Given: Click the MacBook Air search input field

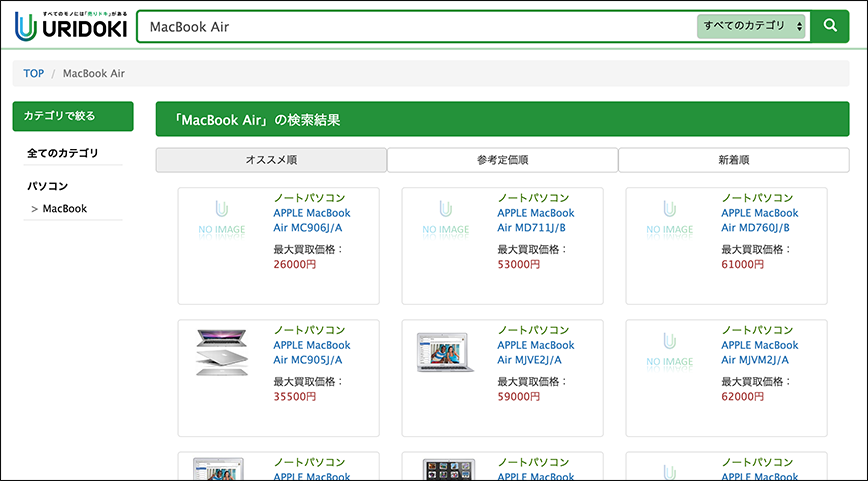Looking at the screenshot, I should point(415,27).
